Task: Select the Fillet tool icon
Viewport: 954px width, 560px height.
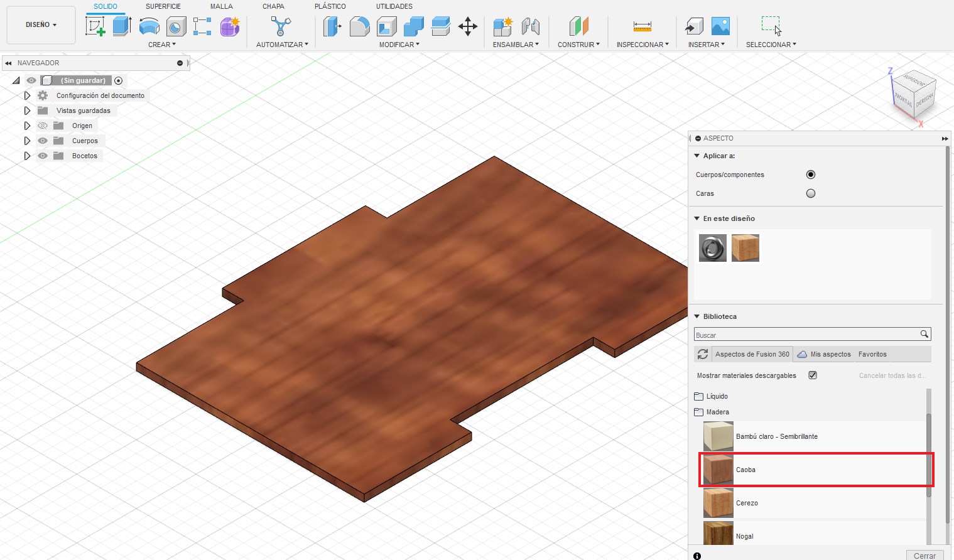Action: (x=359, y=26)
